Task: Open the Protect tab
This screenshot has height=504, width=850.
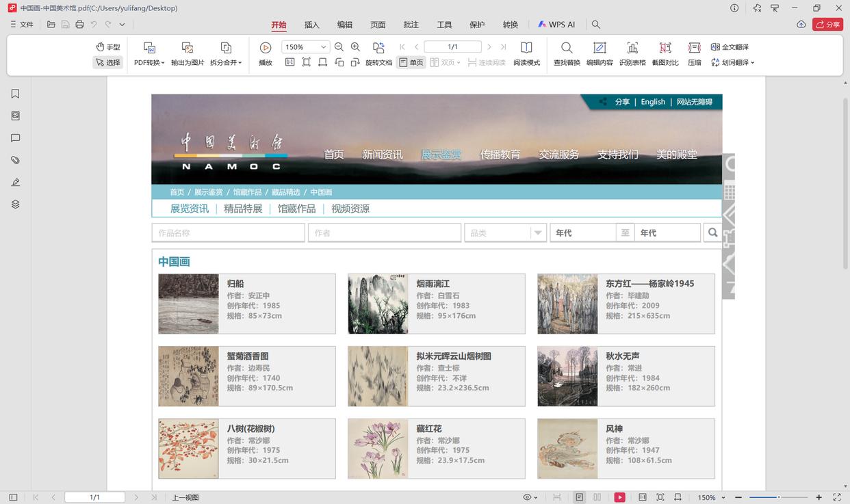Action: point(477,25)
